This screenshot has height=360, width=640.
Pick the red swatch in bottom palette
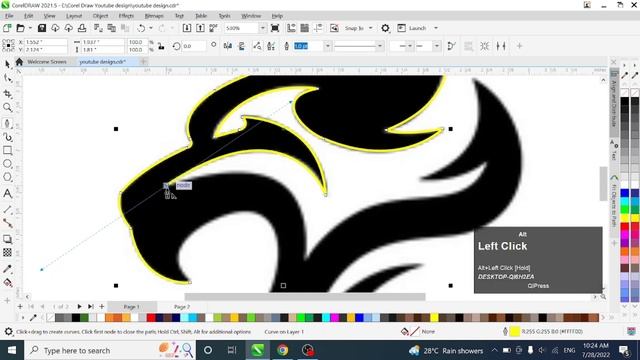coord(151,318)
